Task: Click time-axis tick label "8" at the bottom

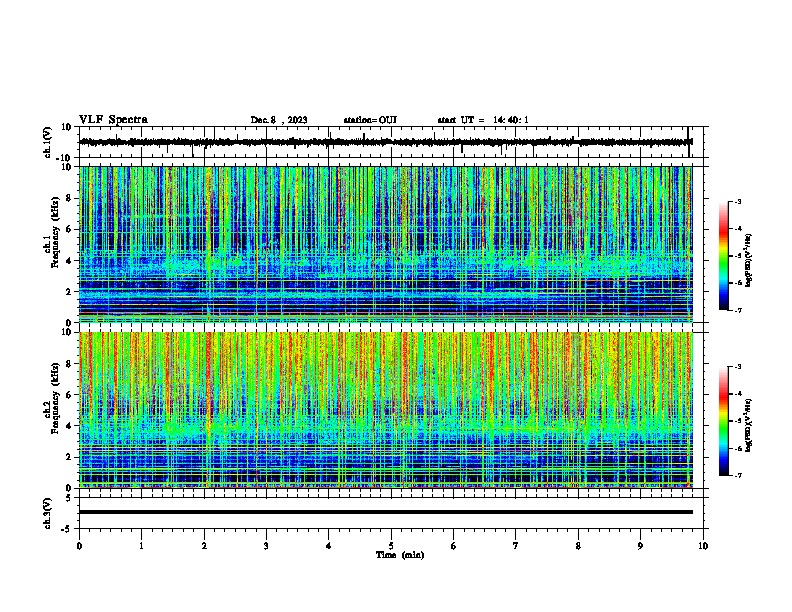Action: pyautogui.click(x=578, y=546)
